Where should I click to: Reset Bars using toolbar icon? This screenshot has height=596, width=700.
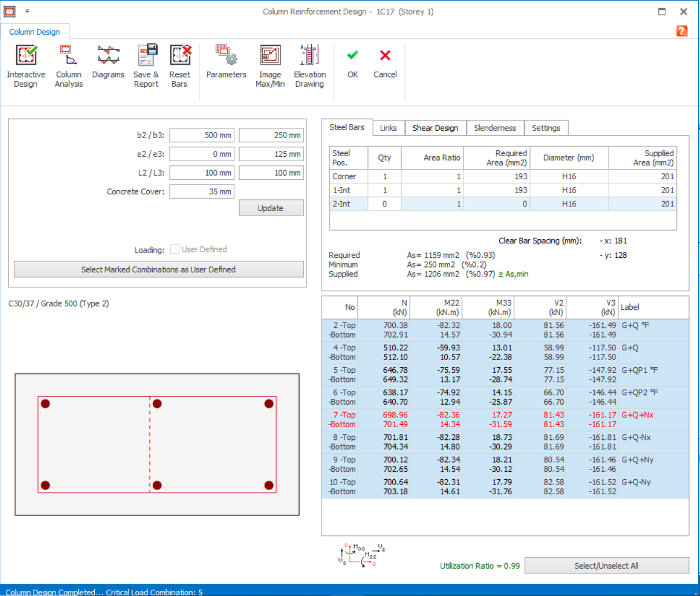(180, 56)
